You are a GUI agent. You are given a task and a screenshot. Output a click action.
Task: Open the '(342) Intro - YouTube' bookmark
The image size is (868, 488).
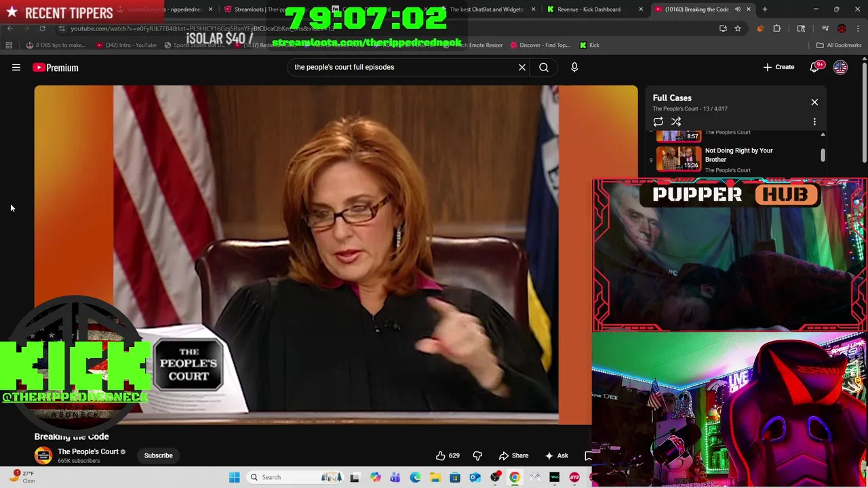pos(126,45)
